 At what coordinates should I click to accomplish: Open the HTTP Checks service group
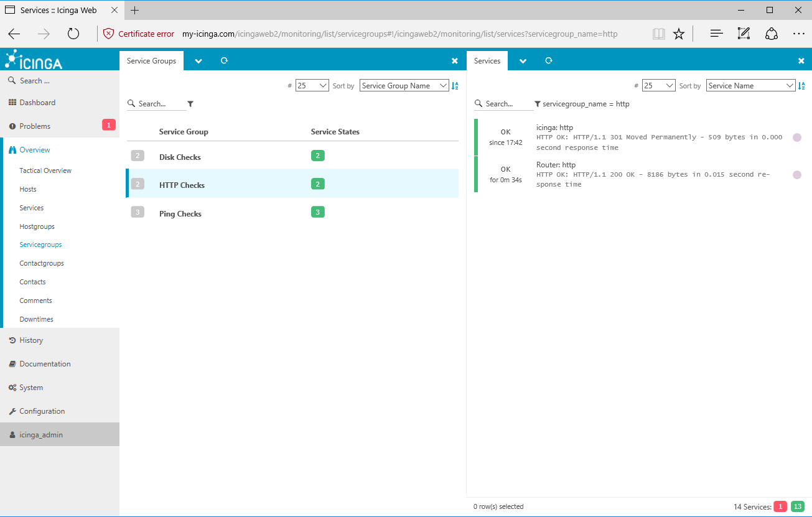(x=182, y=185)
